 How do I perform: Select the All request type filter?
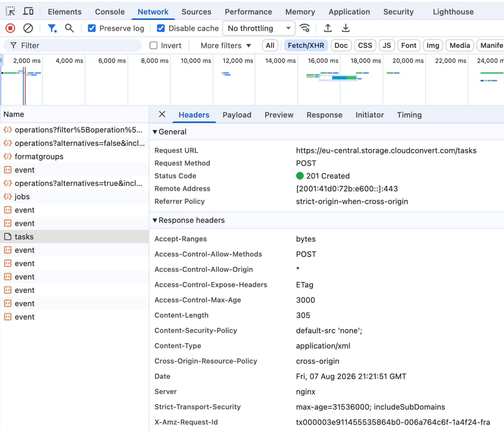[x=270, y=46]
